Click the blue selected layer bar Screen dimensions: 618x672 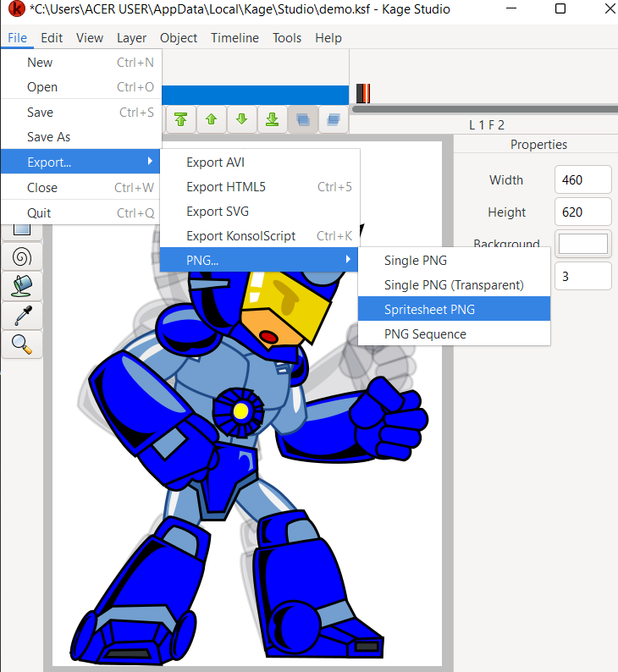tap(256, 95)
